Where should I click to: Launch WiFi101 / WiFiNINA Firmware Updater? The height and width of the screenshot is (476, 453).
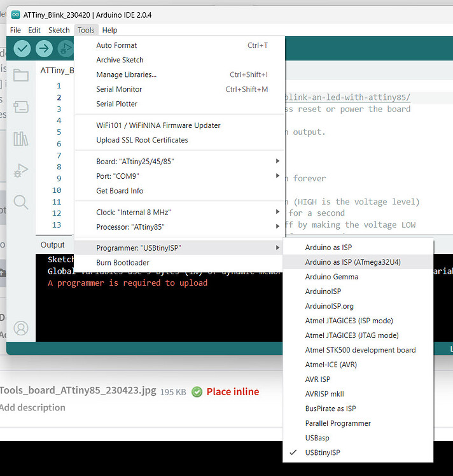pyautogui.click(x=179, y=125)
